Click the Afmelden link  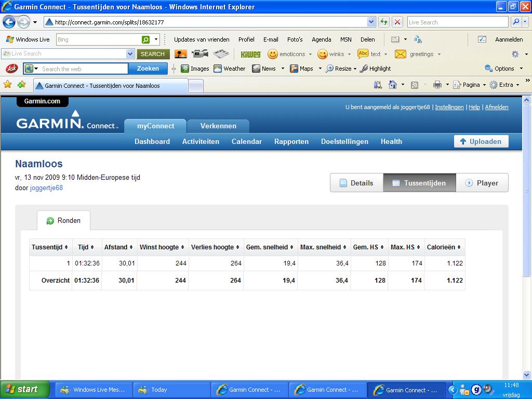pos(496,107)
